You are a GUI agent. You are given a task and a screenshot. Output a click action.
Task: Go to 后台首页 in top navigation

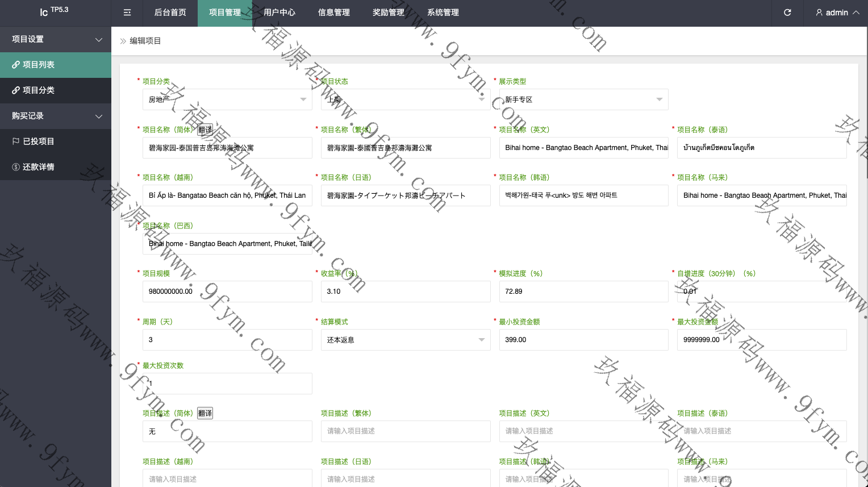click(x=170, y=13)
